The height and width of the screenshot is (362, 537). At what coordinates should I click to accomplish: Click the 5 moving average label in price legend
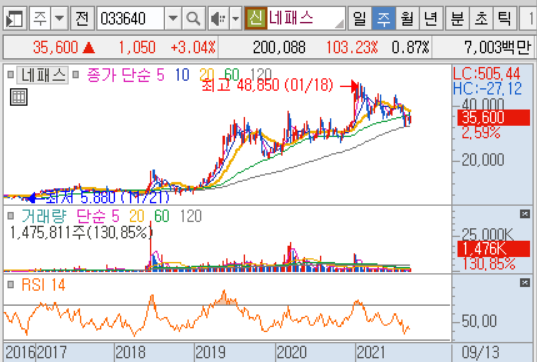coord(161,75)
